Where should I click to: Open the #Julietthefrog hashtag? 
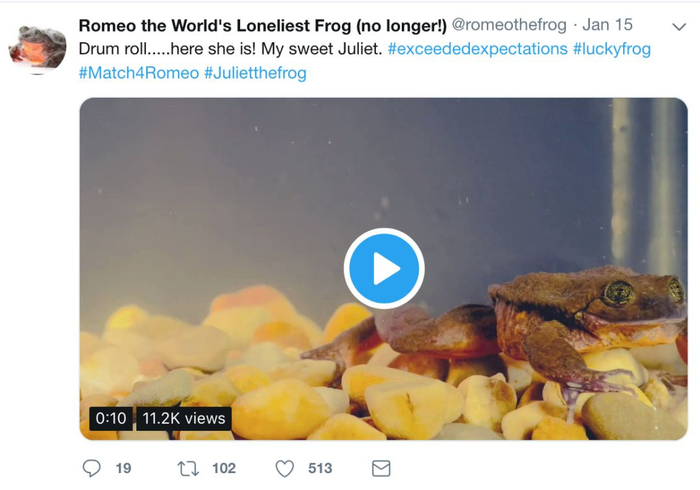[x=255, y=73]
